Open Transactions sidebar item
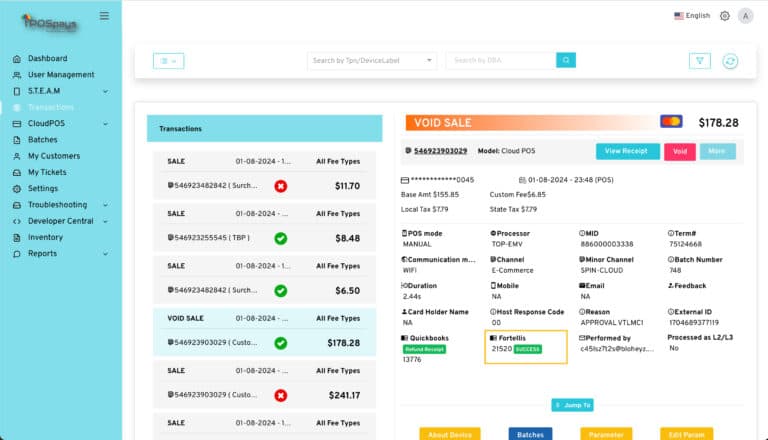 click(x=50, y=107)
